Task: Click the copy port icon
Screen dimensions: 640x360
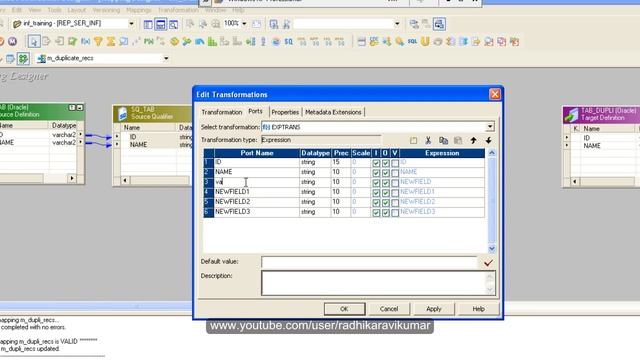Action: pos(443,140)
